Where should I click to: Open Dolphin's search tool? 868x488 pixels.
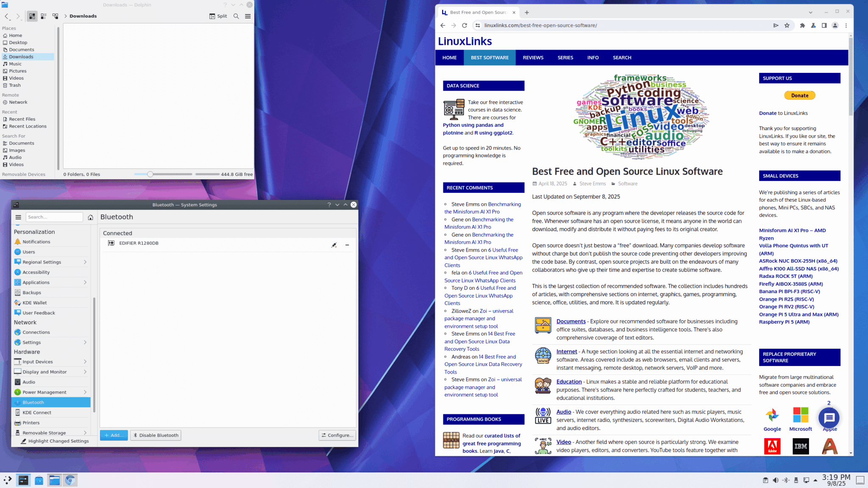(x=236, y=16)
